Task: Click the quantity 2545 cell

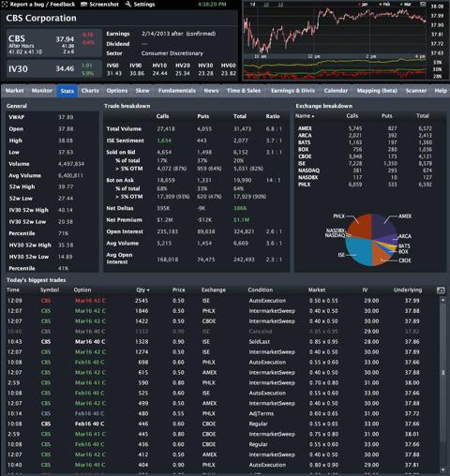Action: tap(142, 301)
